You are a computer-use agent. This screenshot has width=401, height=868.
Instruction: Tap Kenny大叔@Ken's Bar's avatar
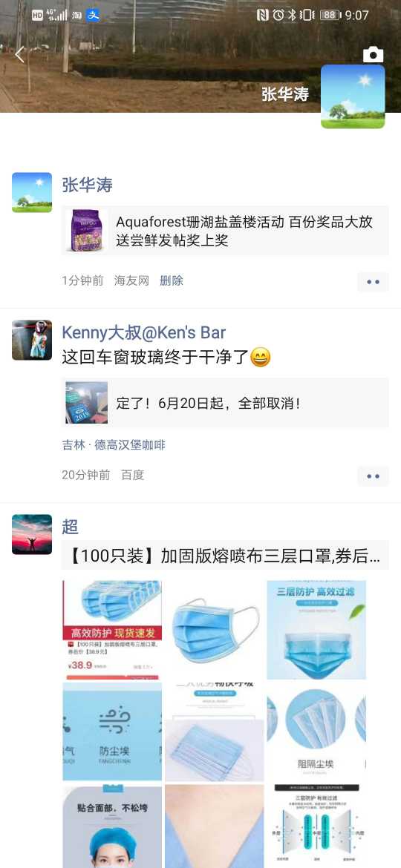point(32,340)
